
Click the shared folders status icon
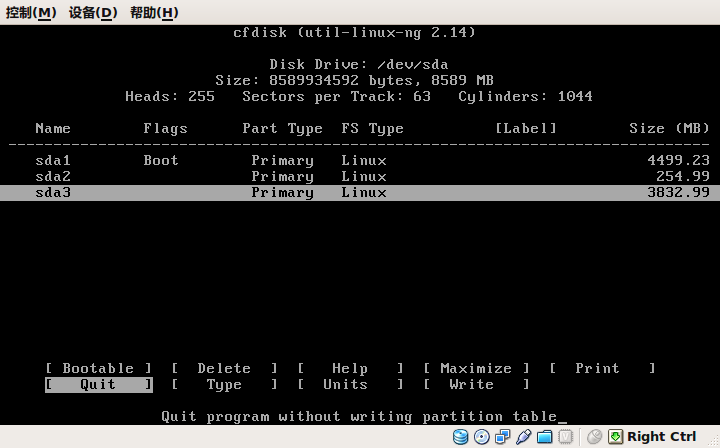pos(545,437)
